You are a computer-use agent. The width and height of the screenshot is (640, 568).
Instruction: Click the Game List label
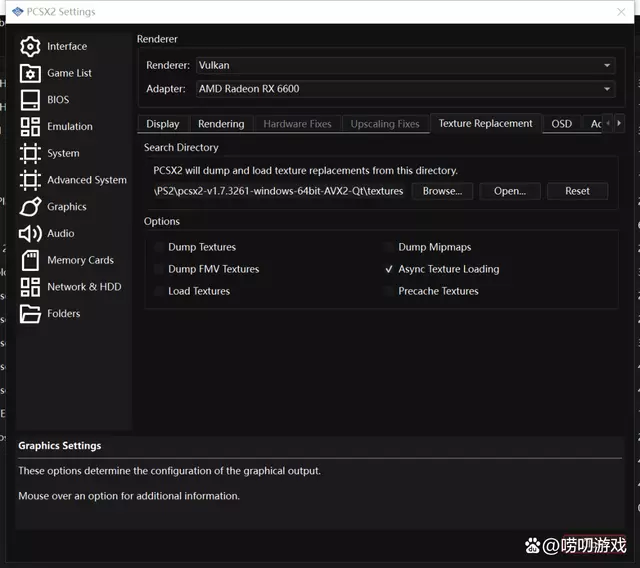click(x=69, y=73)
